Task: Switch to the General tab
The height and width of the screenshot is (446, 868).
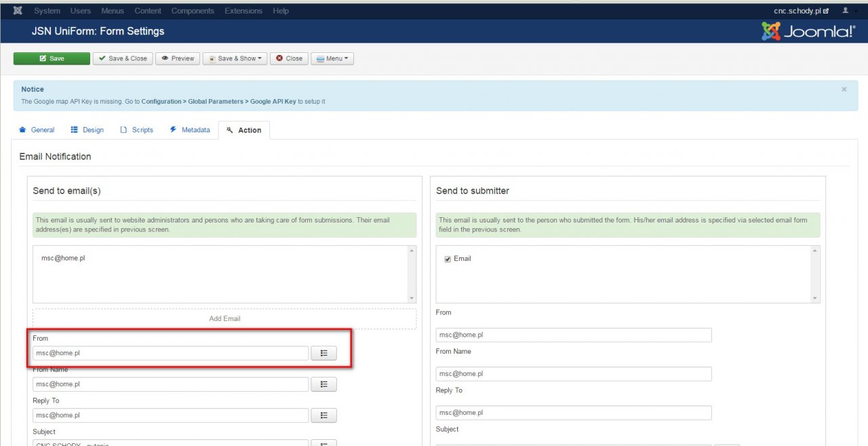Action: (37, 130)
